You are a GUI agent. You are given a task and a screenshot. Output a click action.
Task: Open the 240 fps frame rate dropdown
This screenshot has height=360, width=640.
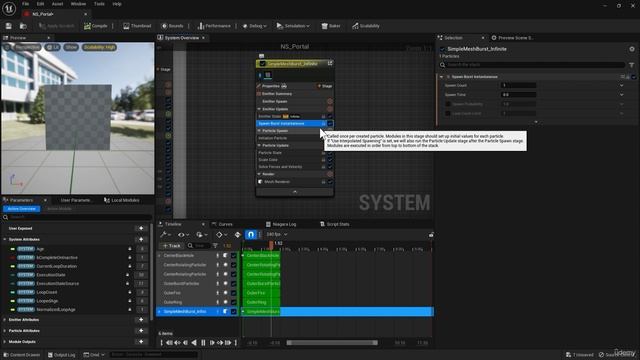tap(277, 234)
